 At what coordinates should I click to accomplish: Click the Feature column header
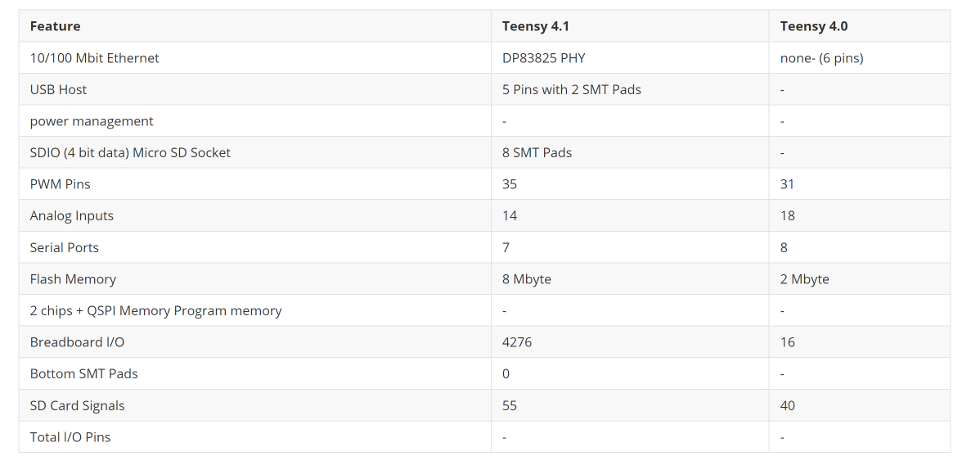55,26
